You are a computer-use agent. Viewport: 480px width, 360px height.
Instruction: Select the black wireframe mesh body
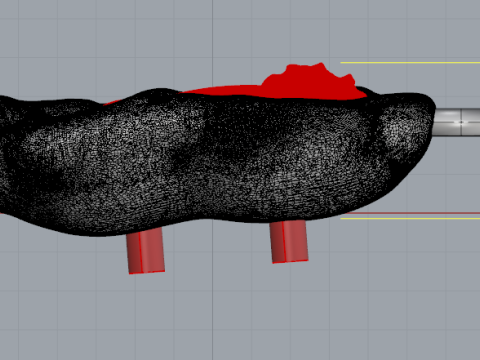pos(217,162)
